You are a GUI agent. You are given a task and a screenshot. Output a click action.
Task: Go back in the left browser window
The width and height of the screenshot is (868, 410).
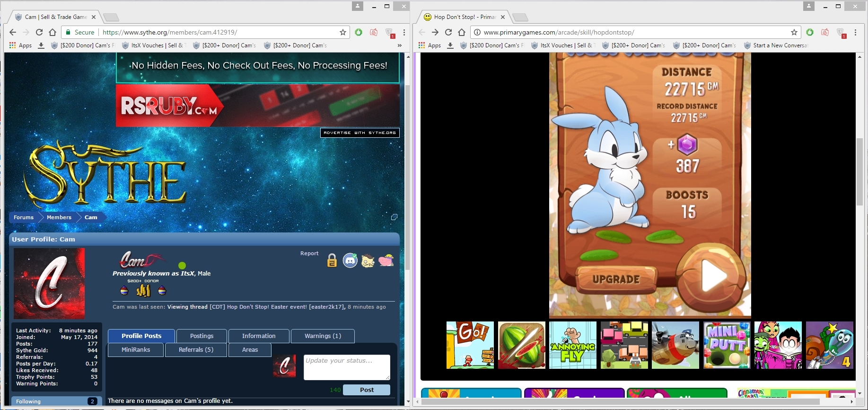pyautogui.click(x=13, y=32)
